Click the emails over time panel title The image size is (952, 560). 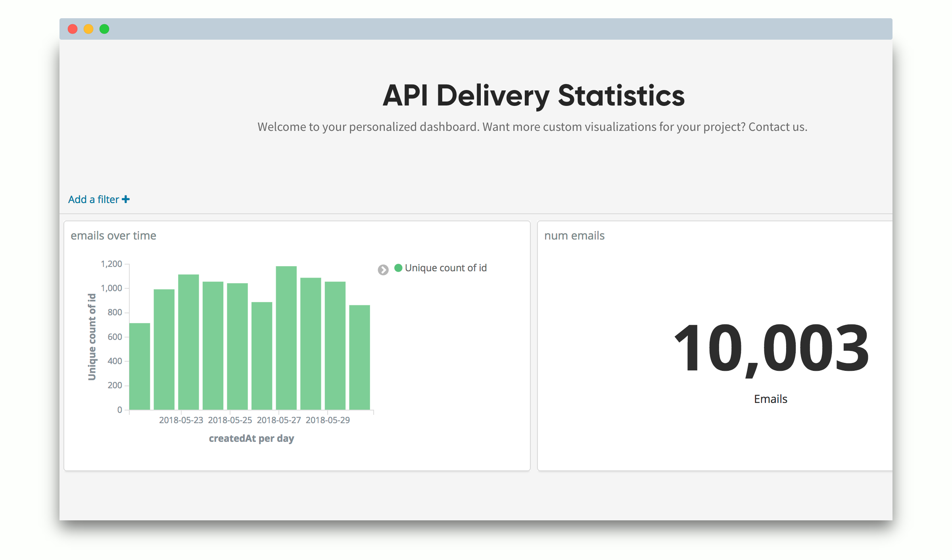pos(113,236)
